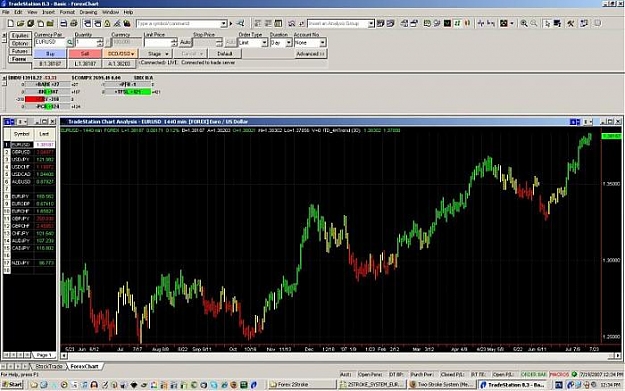
Task: Select the USDJPY row in symbol list
Action: click(x=29, y=159)
